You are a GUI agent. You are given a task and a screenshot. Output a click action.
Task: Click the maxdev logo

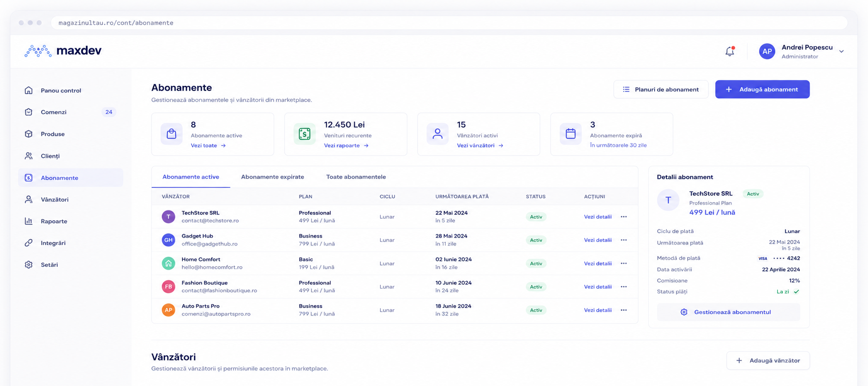click(x=63, y=51)
